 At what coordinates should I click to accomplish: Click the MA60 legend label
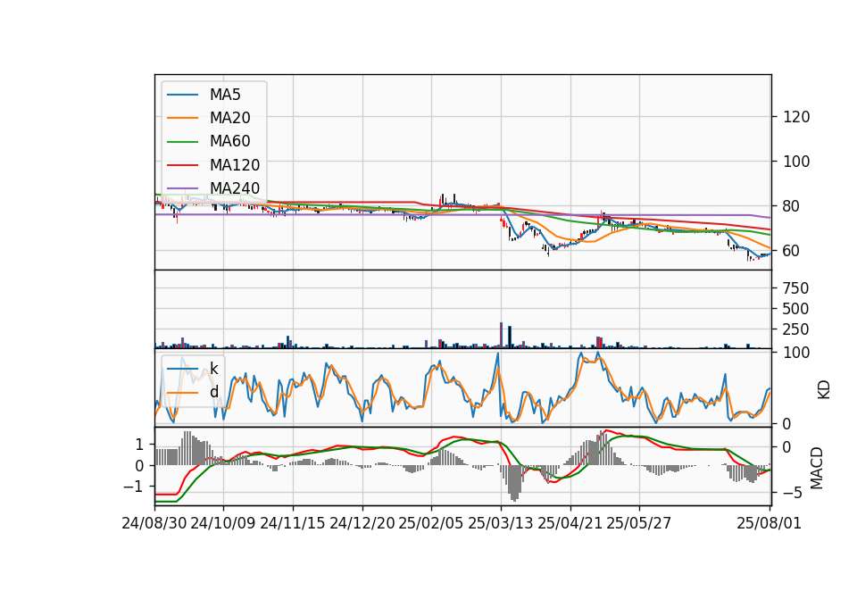pos(230,142)
